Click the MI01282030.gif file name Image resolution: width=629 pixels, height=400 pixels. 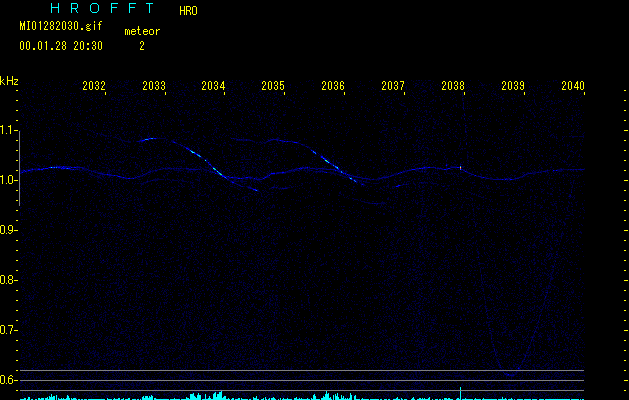pos(60,27)
